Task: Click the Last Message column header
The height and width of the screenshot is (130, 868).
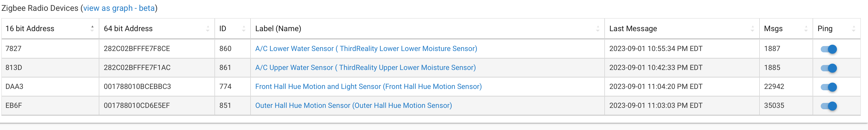Action: 633,29
